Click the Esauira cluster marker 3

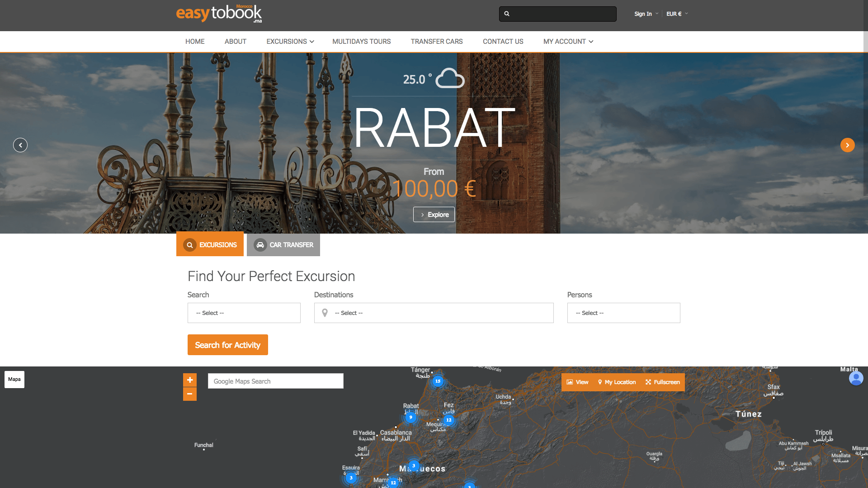coord(351,478)
